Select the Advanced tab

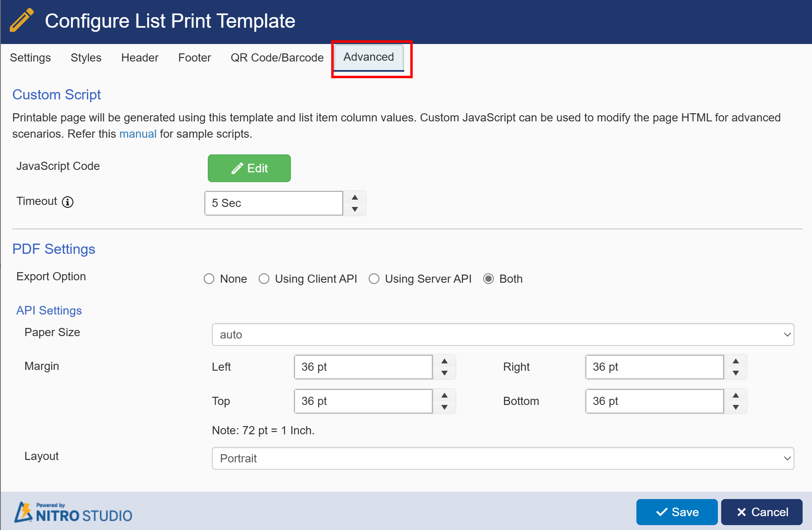point(369,57)
